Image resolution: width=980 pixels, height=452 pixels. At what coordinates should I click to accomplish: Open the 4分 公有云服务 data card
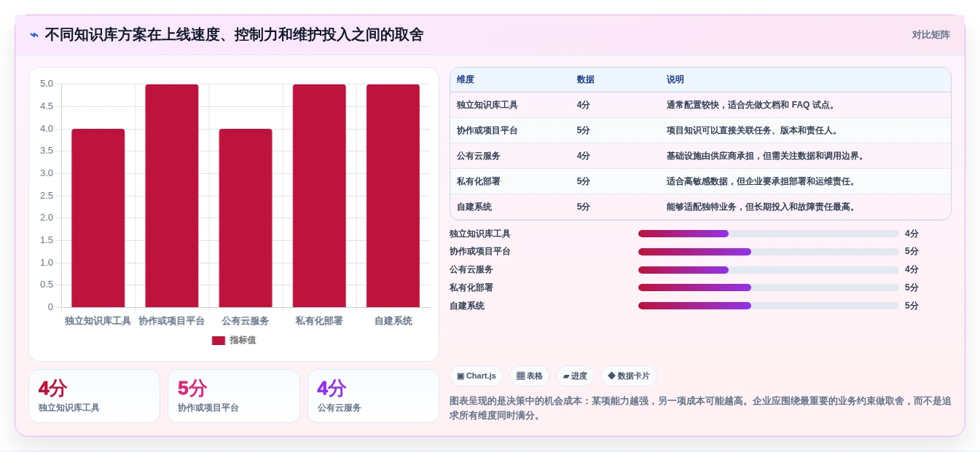coord(373,396)
